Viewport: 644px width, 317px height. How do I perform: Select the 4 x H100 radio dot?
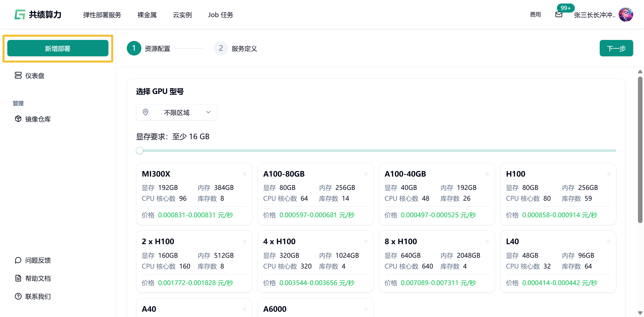(x=366, y=241)
